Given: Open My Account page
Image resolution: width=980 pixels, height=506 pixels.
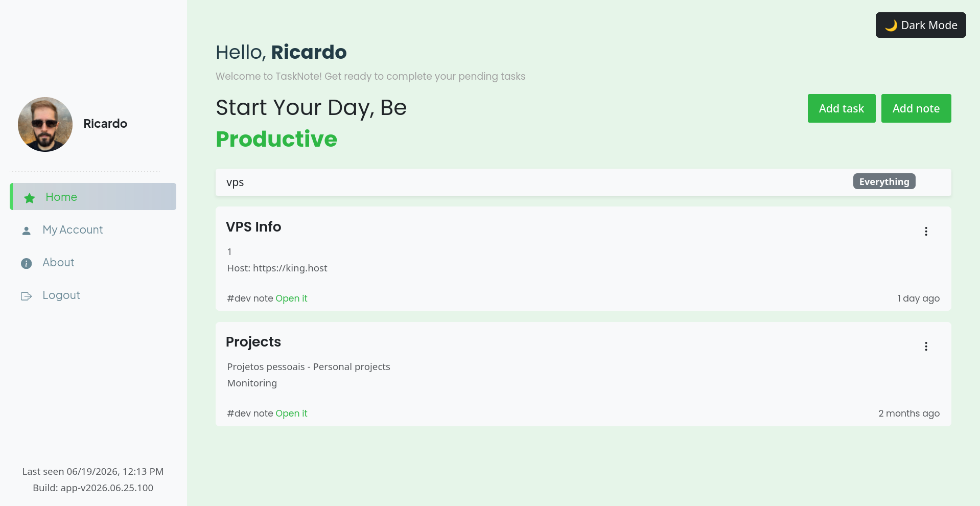Looking at the screenshot, I should click(x=73, y=230).
